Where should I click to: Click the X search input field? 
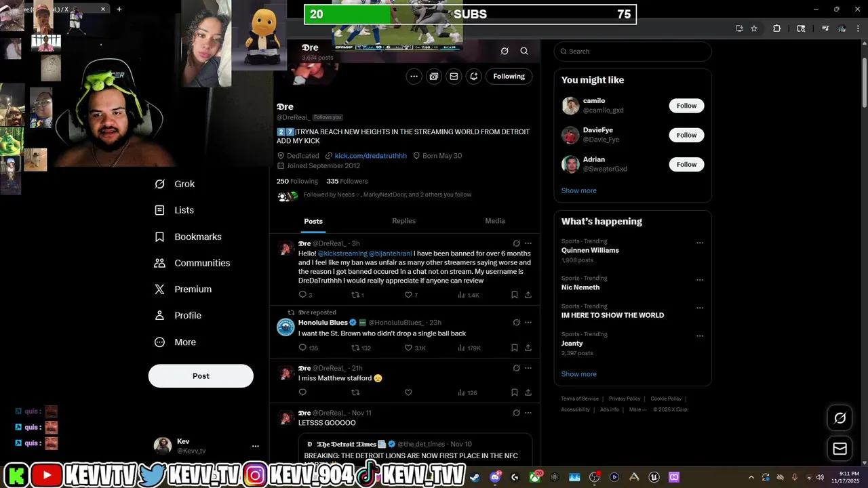(x=633, y=52)
